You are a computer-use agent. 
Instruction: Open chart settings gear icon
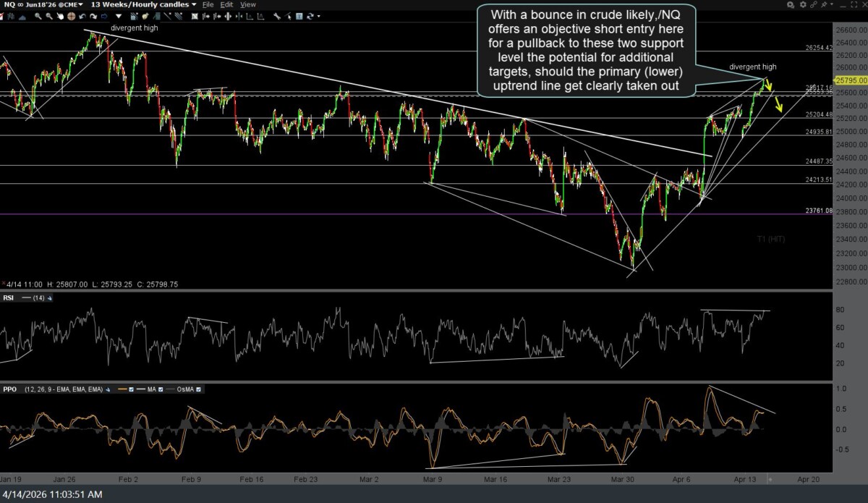802,4
